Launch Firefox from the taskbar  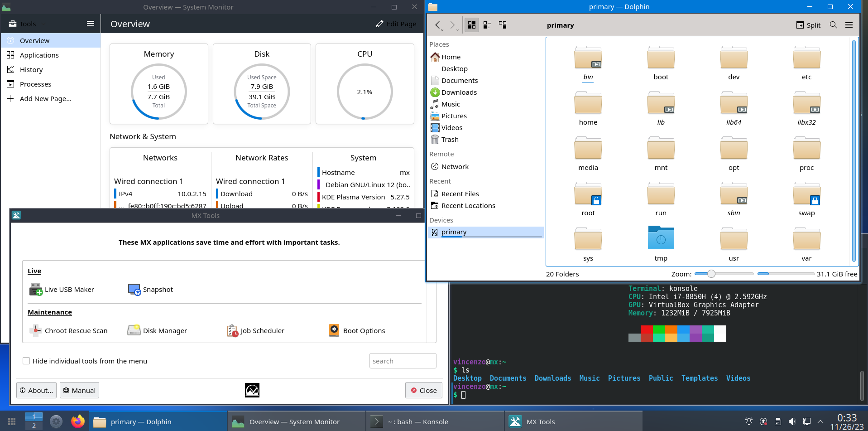[x=78, y=421]
